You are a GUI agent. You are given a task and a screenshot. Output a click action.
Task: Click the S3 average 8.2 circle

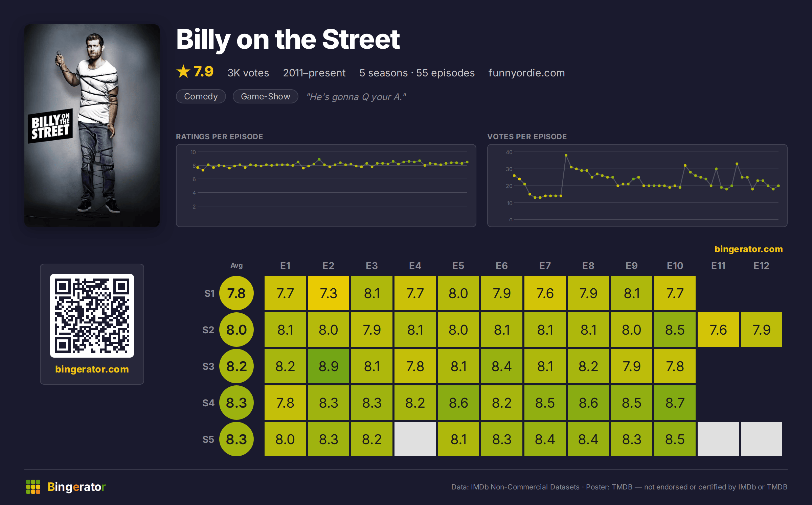click(236, 366)
